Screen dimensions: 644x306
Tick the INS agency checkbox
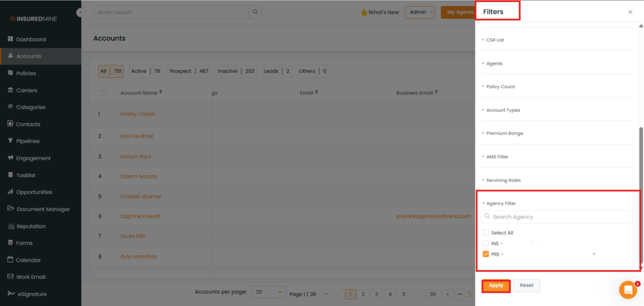click(x=486, y=243)
